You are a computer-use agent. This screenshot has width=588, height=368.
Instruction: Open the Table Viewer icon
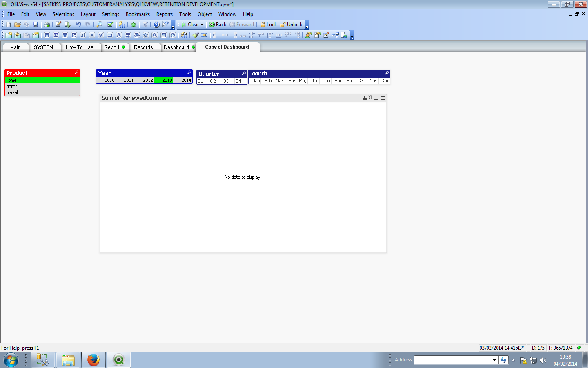pyautogui.click(x=335, y=35)
